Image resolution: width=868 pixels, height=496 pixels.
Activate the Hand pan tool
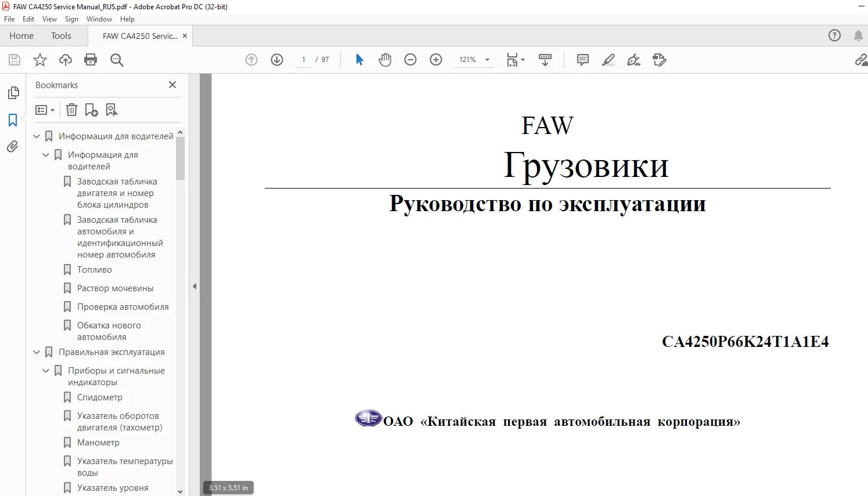click(385, 60)
